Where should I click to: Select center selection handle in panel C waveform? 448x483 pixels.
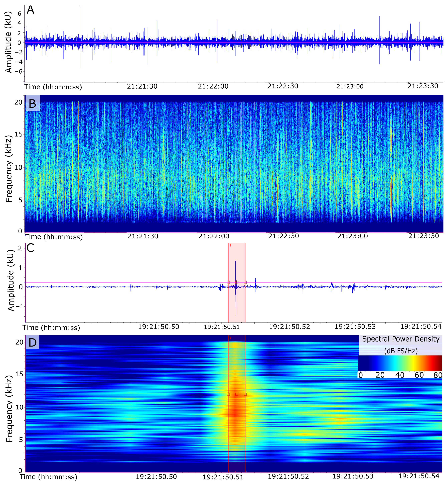[x=237, y=282]
